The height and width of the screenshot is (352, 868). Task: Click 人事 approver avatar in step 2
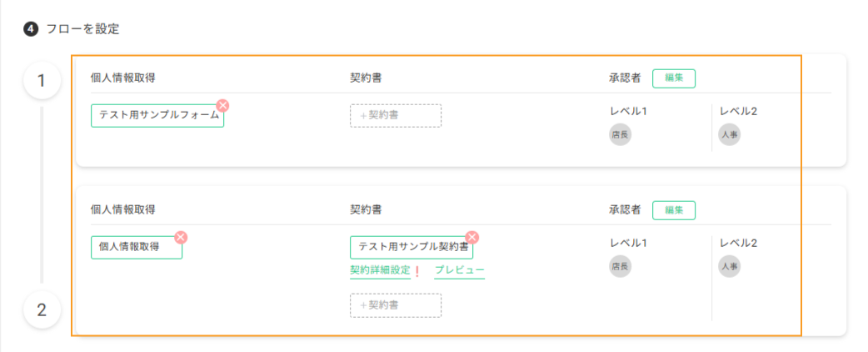click(x=730, y=266)
